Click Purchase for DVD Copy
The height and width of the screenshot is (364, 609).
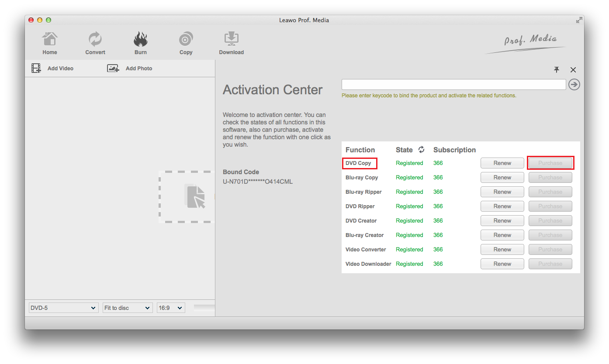[x=550, y=163]
